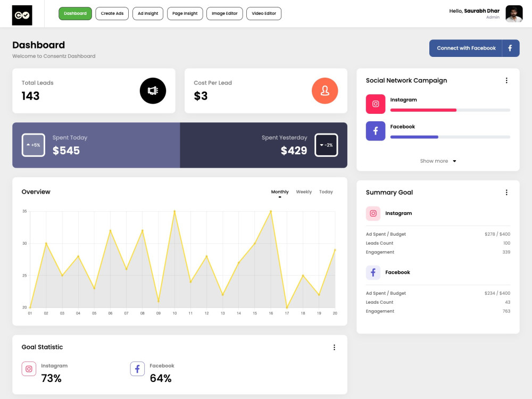Open the Image Editor tab
The width and height of the screenshot is (532, 399).
225,14
